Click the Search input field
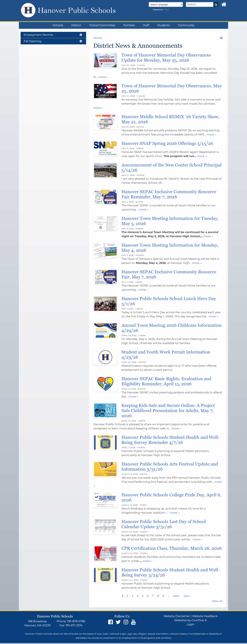 pyautogui.click(x=200, y=4)
